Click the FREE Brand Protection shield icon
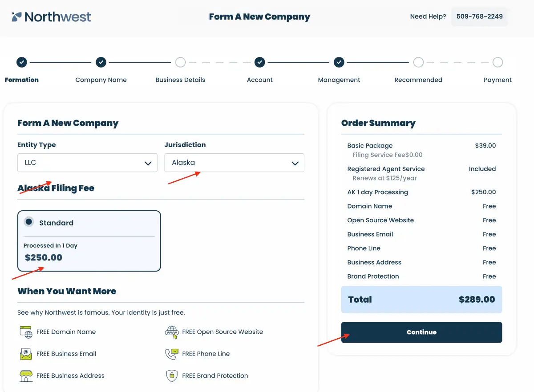The width and height of the screenshot is (534, 392). click(172, 376)
